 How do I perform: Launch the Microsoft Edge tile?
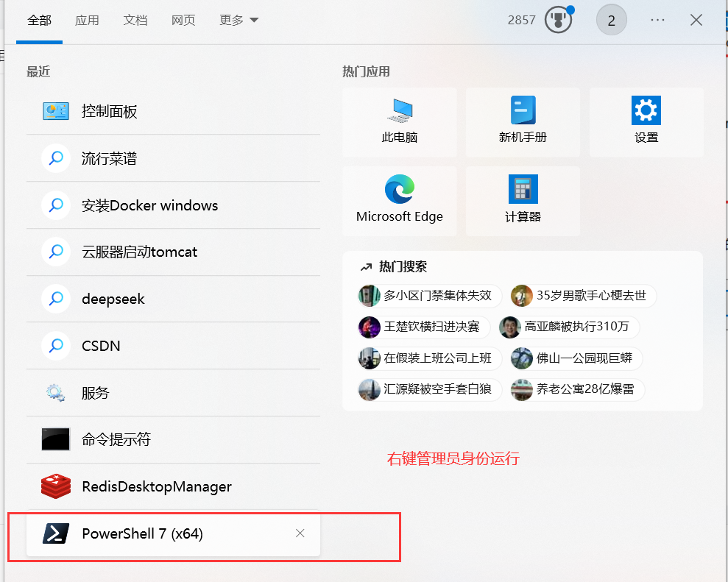399,201
